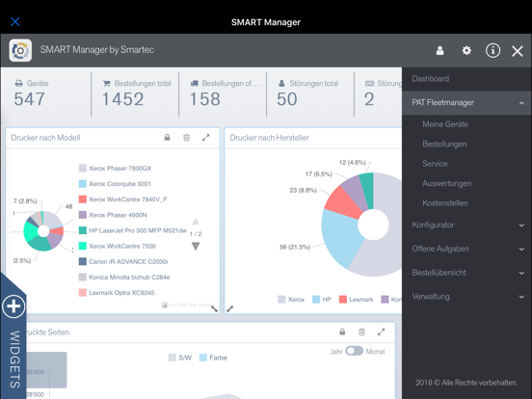Toggle HP manufacturer legend entry

pos(322,300)
